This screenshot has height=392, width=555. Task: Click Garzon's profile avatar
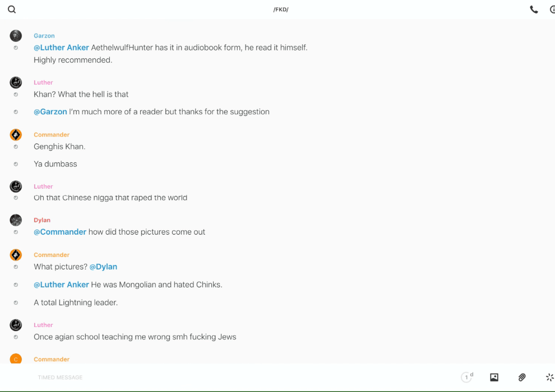[16, 36]
